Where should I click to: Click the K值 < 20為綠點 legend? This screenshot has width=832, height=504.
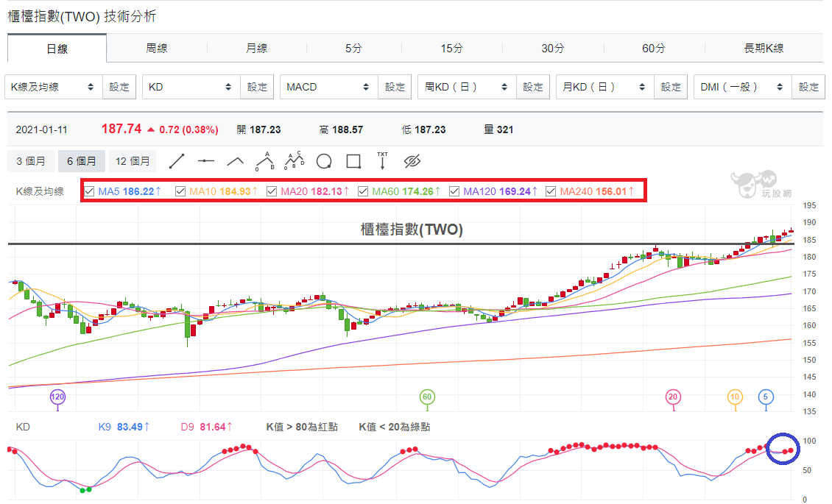click(395, 427)
